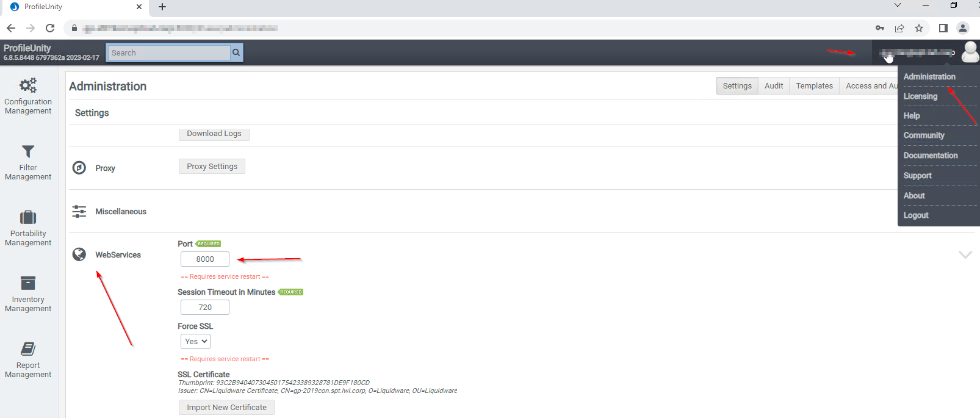This screenshot has width=980, height=418.
Task: Click the Download Logs button
Action: (x=214, y=134)
